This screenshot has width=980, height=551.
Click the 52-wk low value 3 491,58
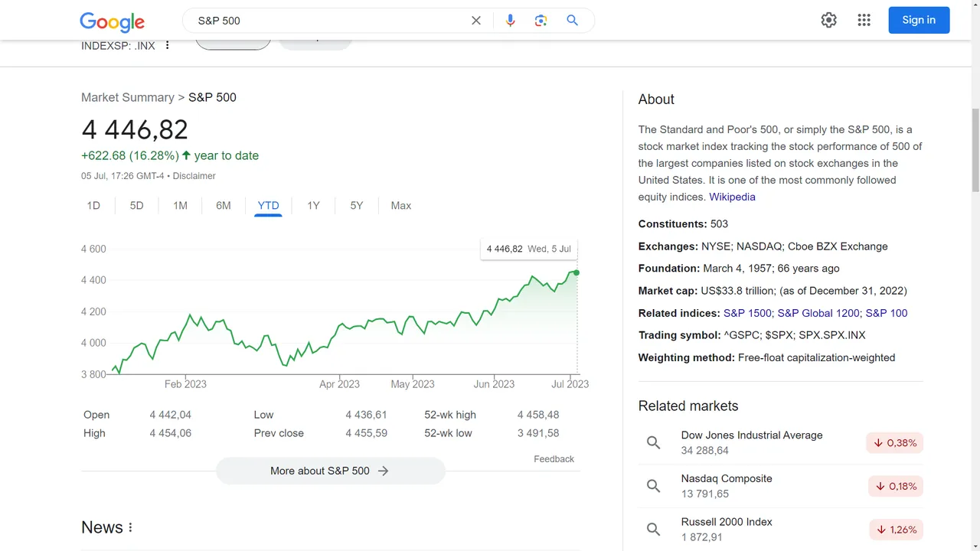tap(538, 433)
